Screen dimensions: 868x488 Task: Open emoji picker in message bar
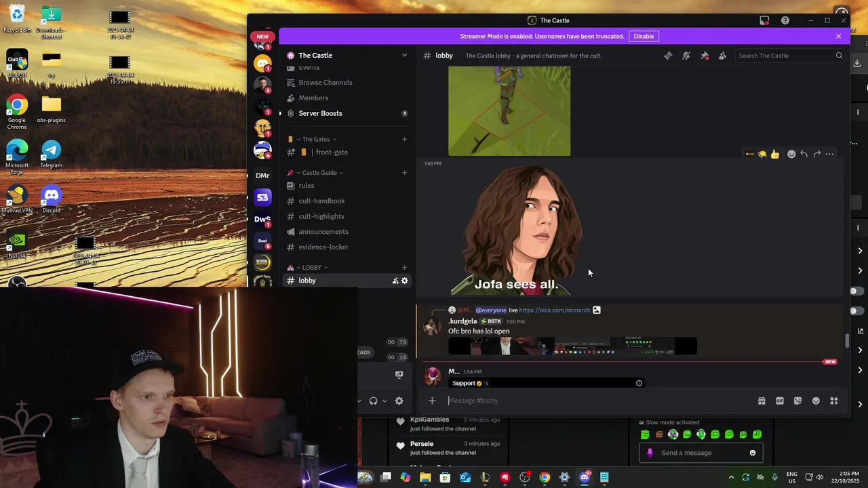(816, 401)
